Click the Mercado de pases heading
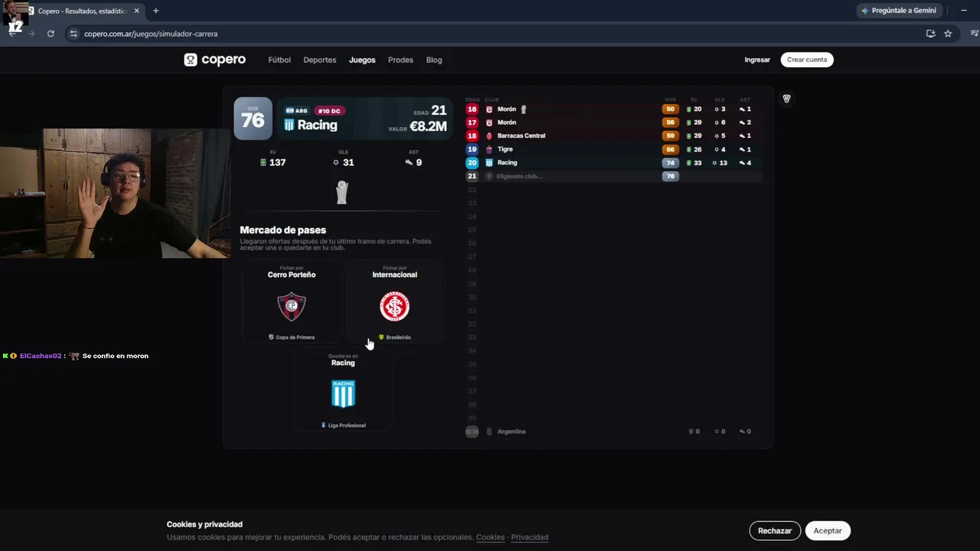 pyautogui.click(x=283, y=230)
